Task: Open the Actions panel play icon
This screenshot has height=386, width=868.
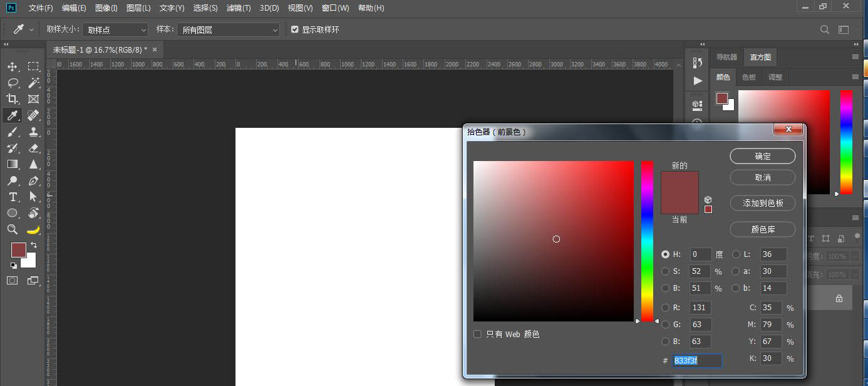Action: 698,81
